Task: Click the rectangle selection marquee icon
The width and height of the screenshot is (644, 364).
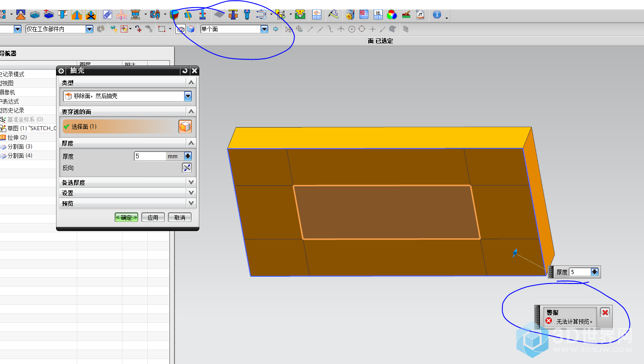Action: click(161, 29)
